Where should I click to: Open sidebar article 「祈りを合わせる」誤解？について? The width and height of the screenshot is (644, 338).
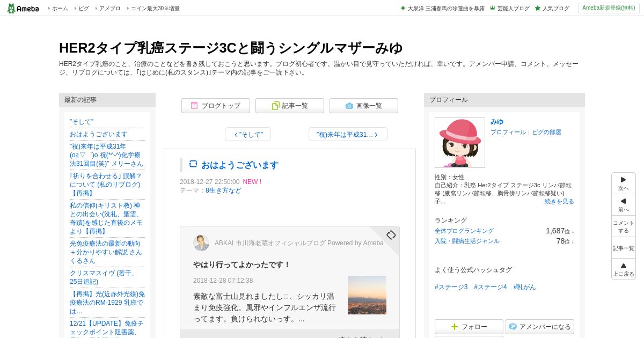pyautogui.click(x=106, y=185)
